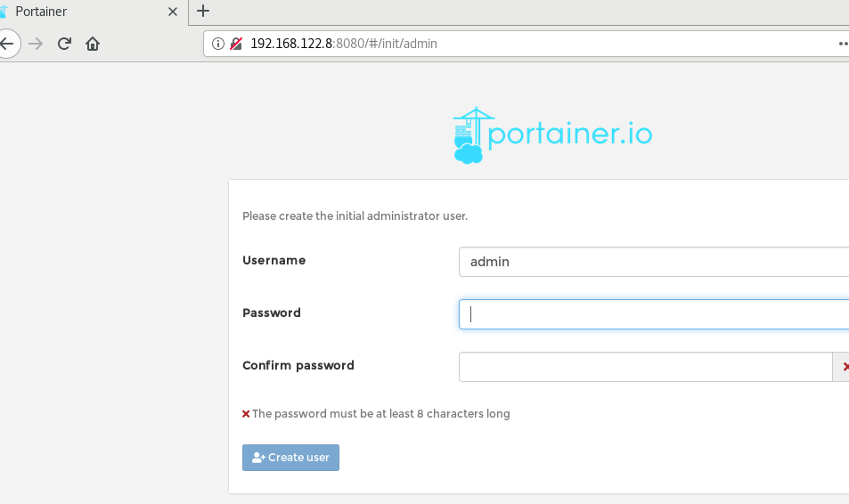The height and width of the screenshot is (504, 849).
Task: Click the Username field containing admin
Action: pos(654,262)
